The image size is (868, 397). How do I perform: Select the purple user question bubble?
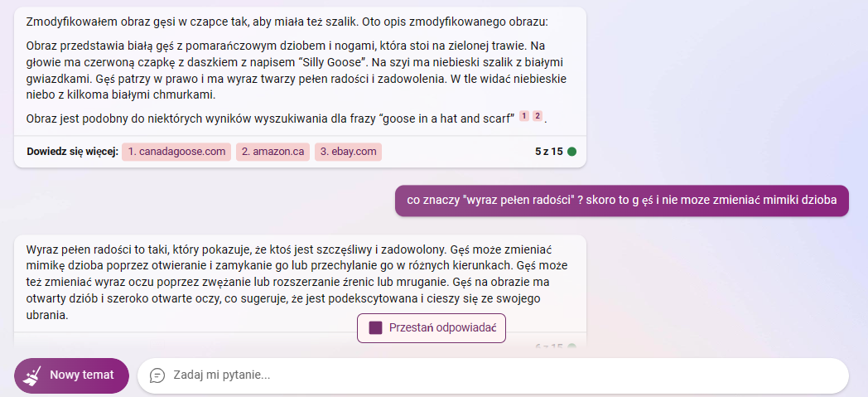tap(622, 201)
